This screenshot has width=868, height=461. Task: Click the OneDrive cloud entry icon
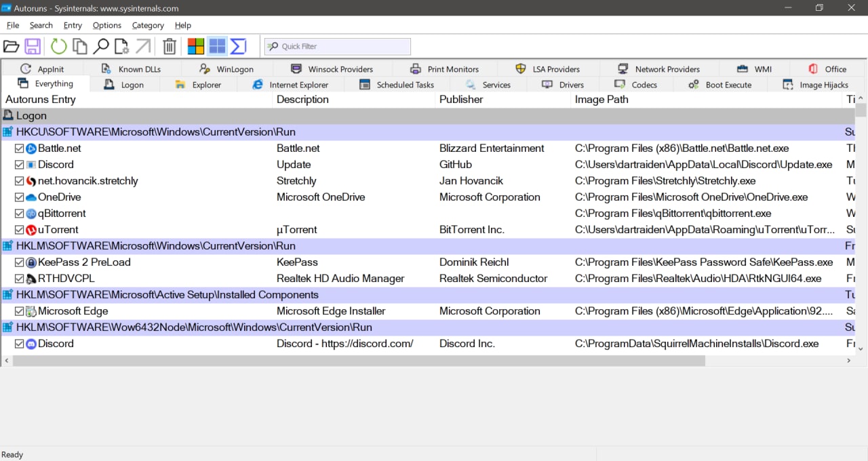click(31, 197)
